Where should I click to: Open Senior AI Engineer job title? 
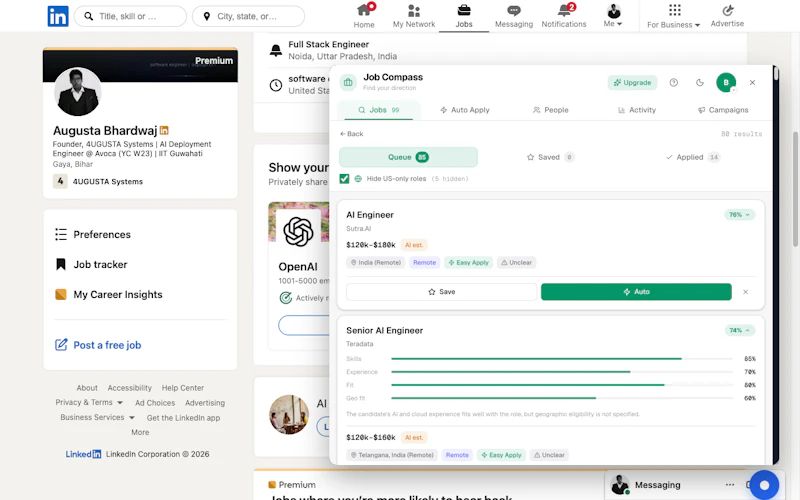tap(385, 331)
